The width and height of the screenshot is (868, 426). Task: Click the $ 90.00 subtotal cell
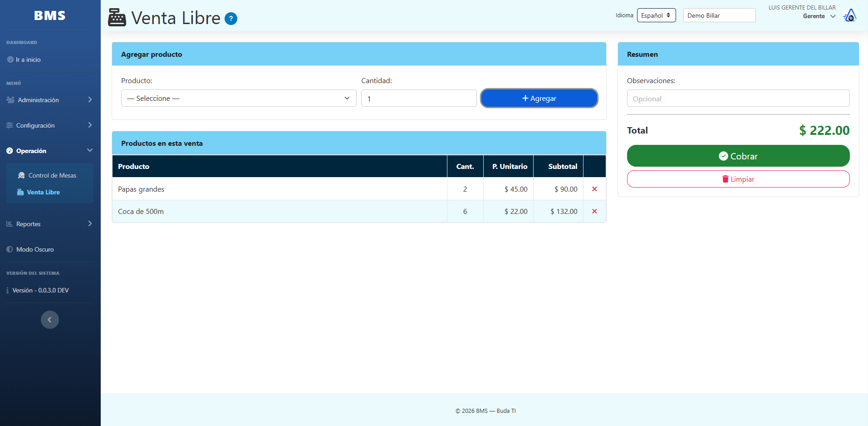(x=558, y=189)
